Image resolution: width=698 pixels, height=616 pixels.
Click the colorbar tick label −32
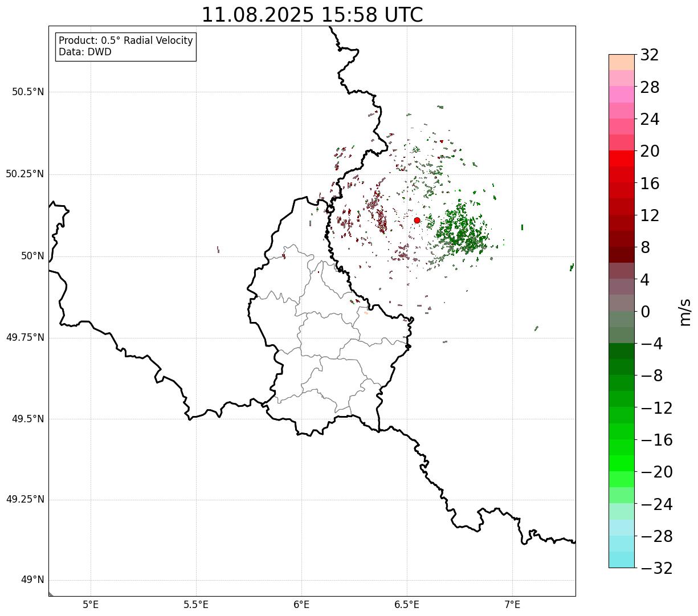click(x=656, y=569)
